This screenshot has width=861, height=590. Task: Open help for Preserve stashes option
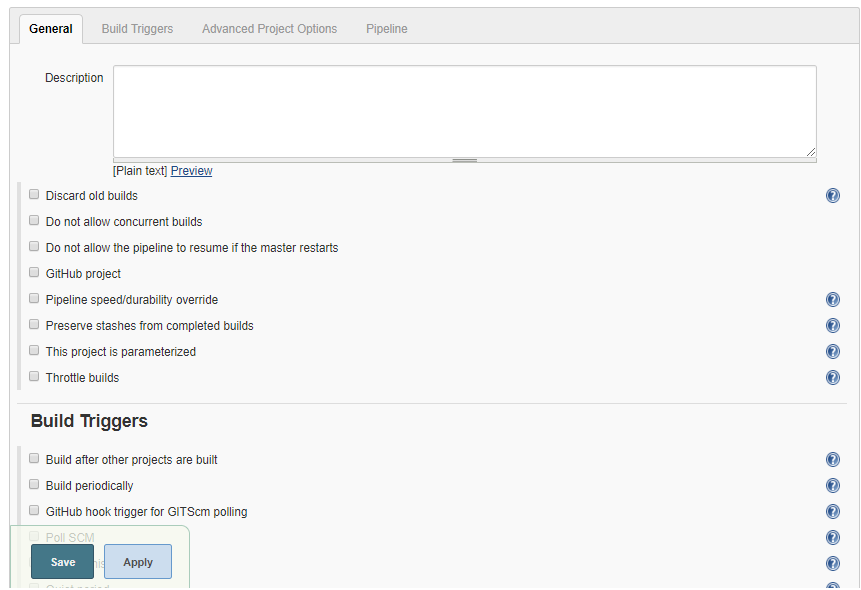[833, 325]
